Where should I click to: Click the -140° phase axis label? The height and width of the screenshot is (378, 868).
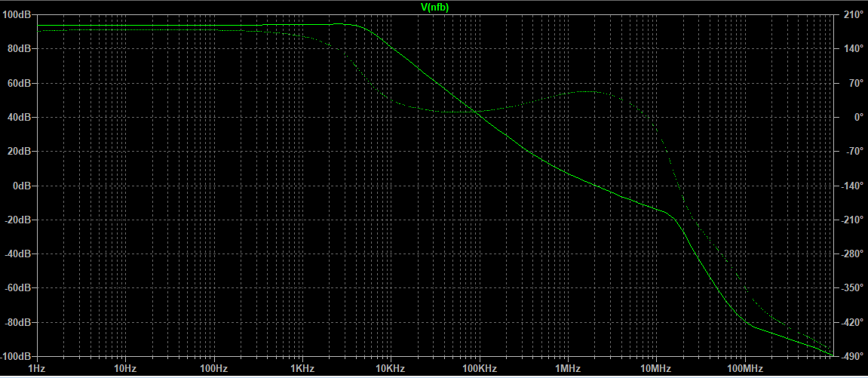tap(851, 186)
